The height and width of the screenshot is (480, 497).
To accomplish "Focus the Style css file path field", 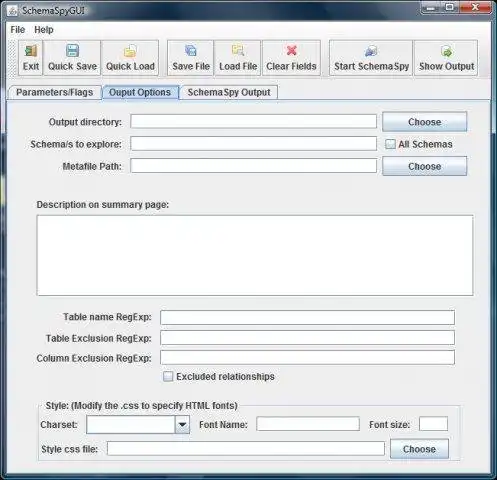I will (x=246, y=449).
